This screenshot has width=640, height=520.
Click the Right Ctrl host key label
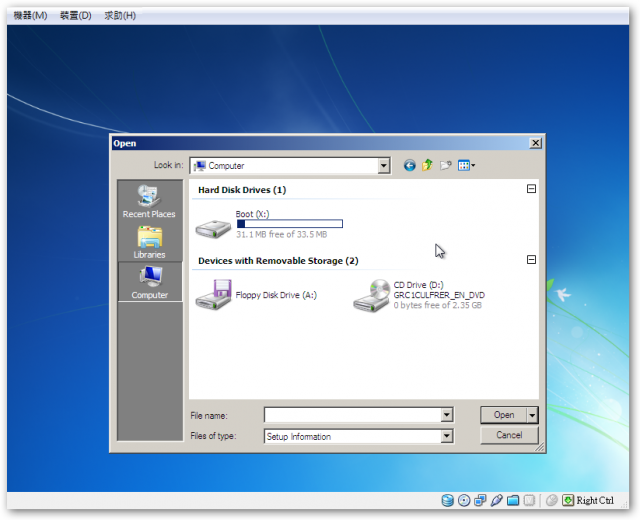coord(595,500)
